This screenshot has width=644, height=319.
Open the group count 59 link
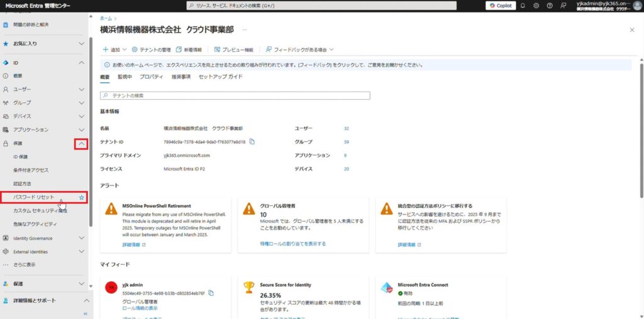(x=347, y=142)
